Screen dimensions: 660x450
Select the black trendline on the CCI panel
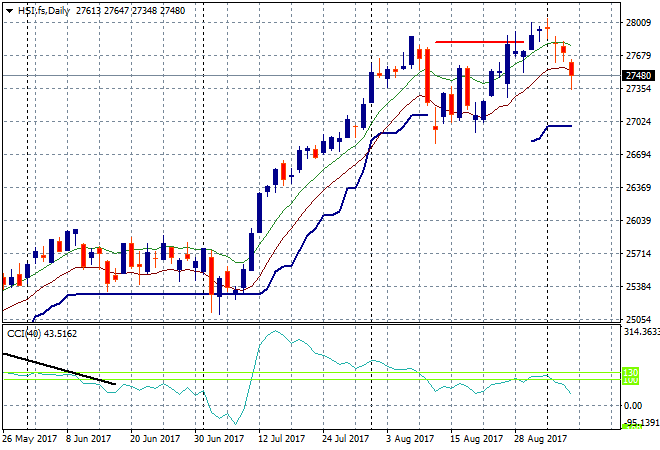click(59, 369)
